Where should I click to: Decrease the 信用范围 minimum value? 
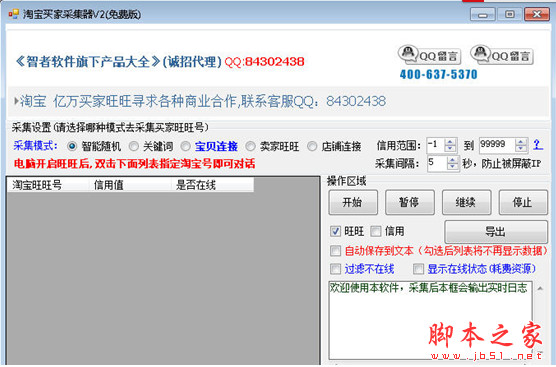[450, 149]
